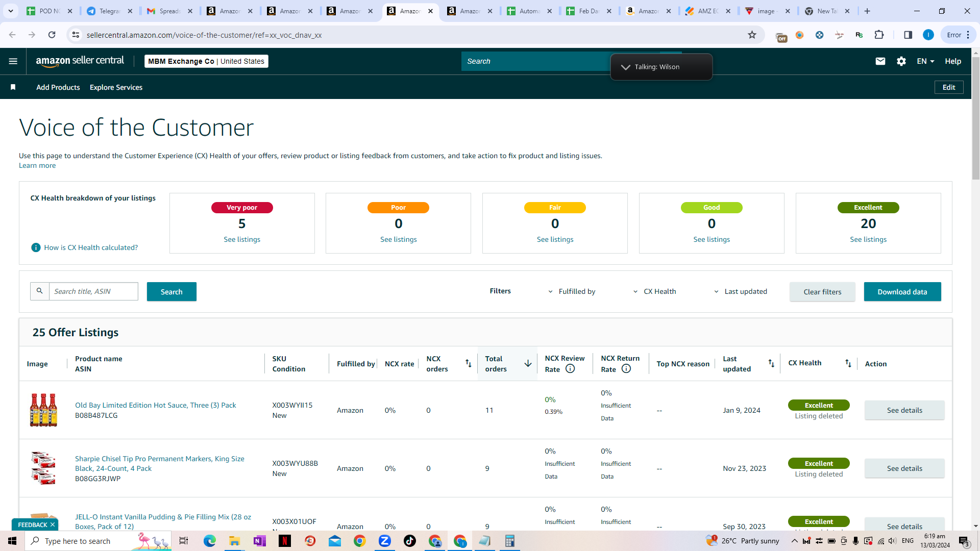This screenshot has height=551, width=980.
Task: Switch to the Spreadsheet Gmail tab
Action: [169, 11]
